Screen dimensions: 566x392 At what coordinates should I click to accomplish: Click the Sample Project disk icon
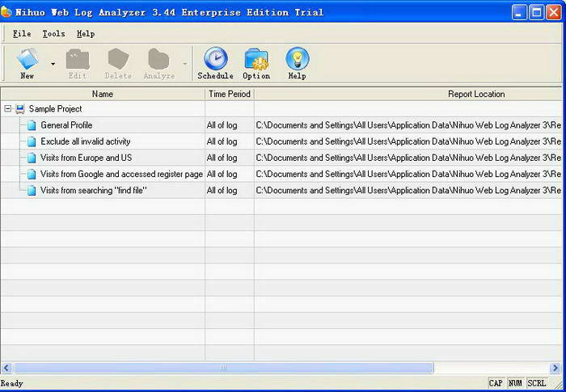pyautogui.click(x=20, y=109)
